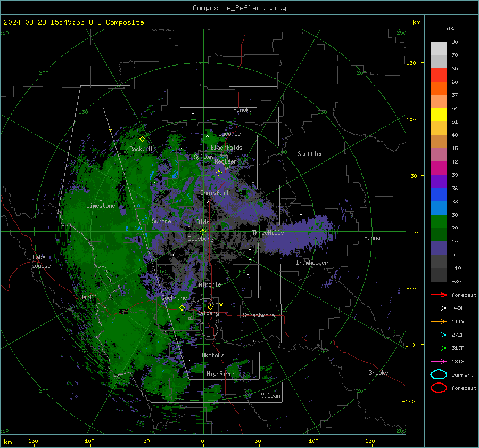Click the Sylvan label on the map
479x448 pixels.
203,157
